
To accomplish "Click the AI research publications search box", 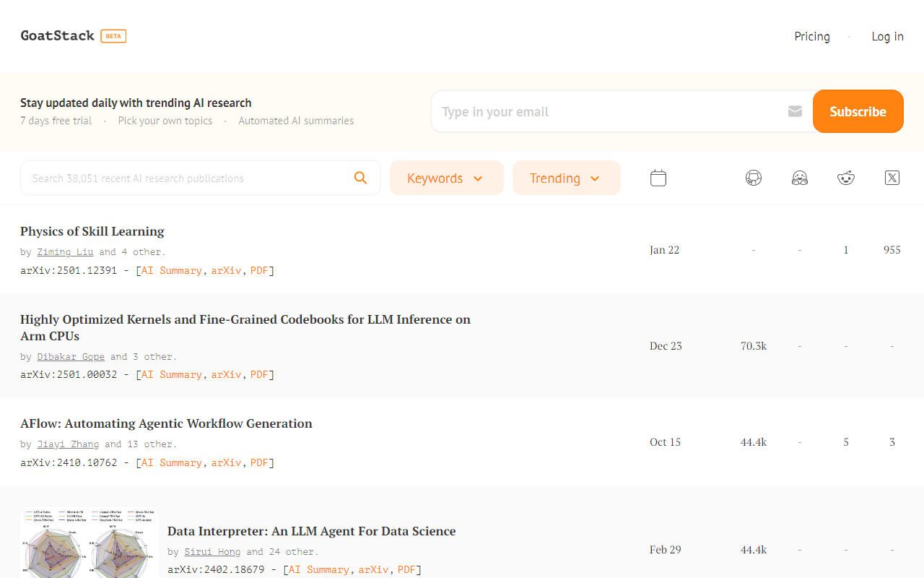I will 188,178.
